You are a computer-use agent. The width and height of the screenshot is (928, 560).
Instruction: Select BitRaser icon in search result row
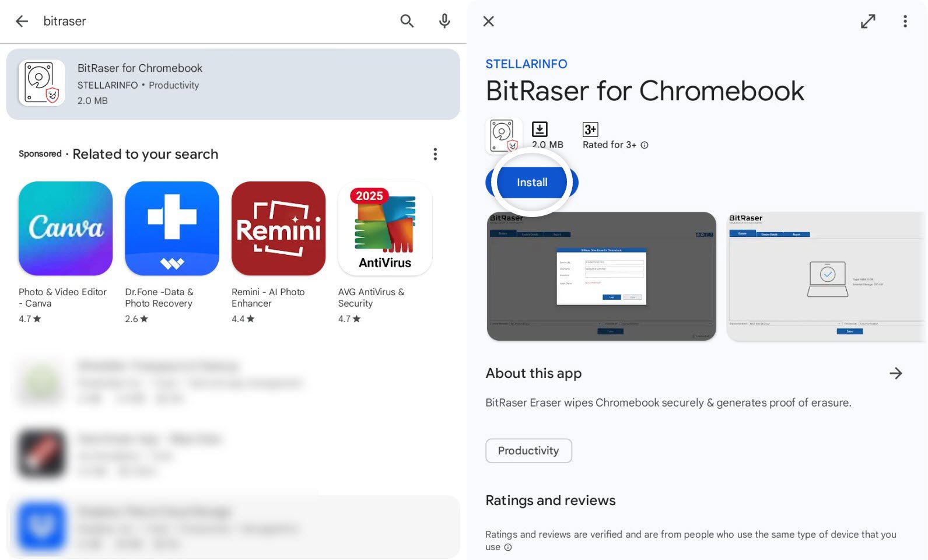click(x=41, y=83)
